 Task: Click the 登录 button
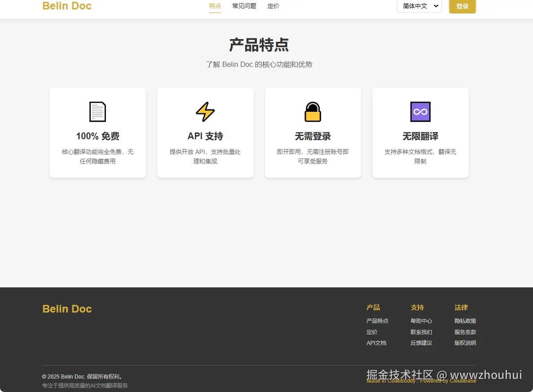click(463, 6)
